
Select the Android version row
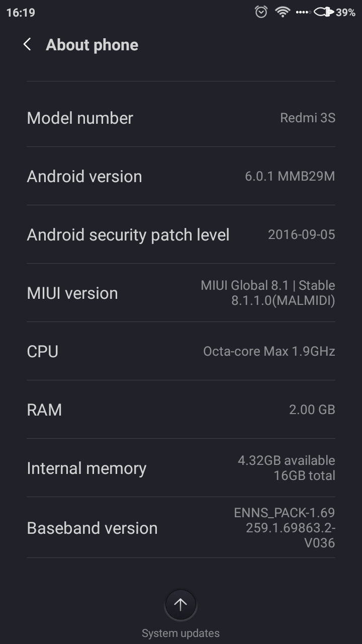pyautogui.click(x=181, y=177)
